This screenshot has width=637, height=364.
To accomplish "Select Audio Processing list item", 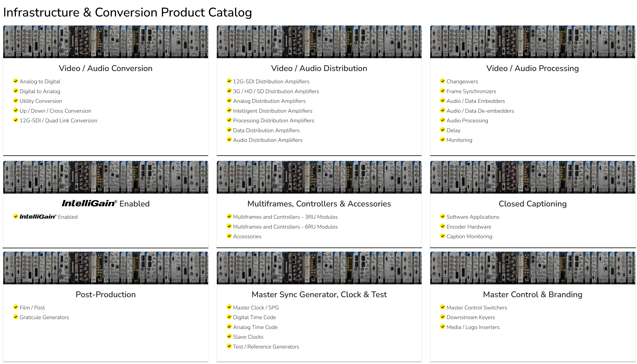I will pyautogui.click(x=467, y=121).
